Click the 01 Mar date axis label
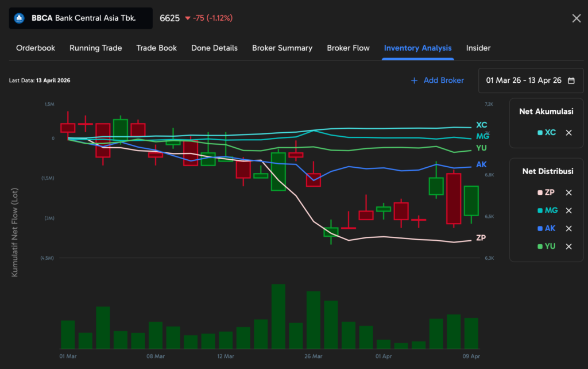Viewport: 588px width, 369px height. (68, 356)
